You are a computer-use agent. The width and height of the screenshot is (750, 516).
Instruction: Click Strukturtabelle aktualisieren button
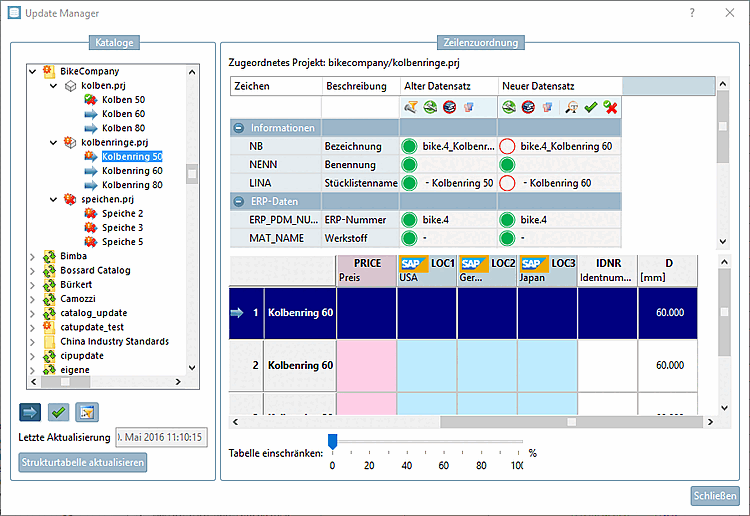point(84,462)
